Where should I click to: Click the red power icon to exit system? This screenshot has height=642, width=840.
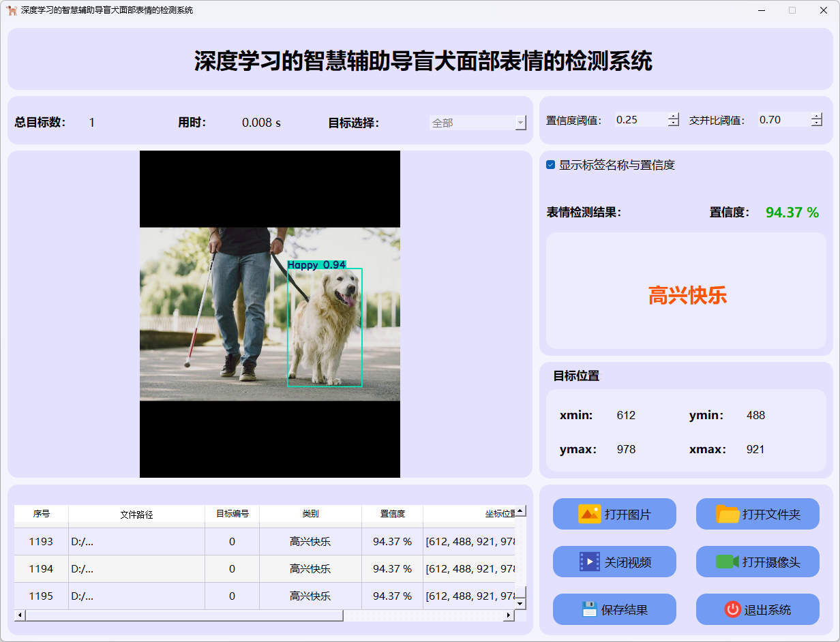[x=732, y=609]
